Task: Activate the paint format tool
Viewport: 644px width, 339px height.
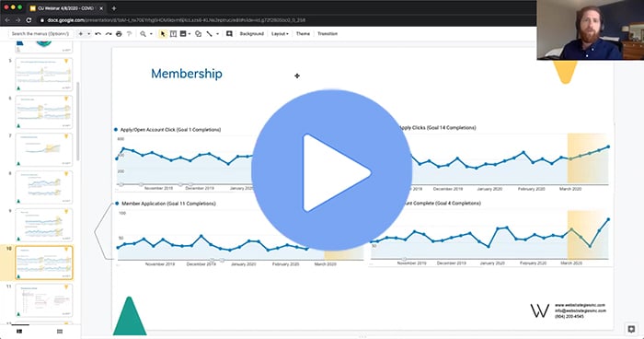Action: click(x=130, y=34)
